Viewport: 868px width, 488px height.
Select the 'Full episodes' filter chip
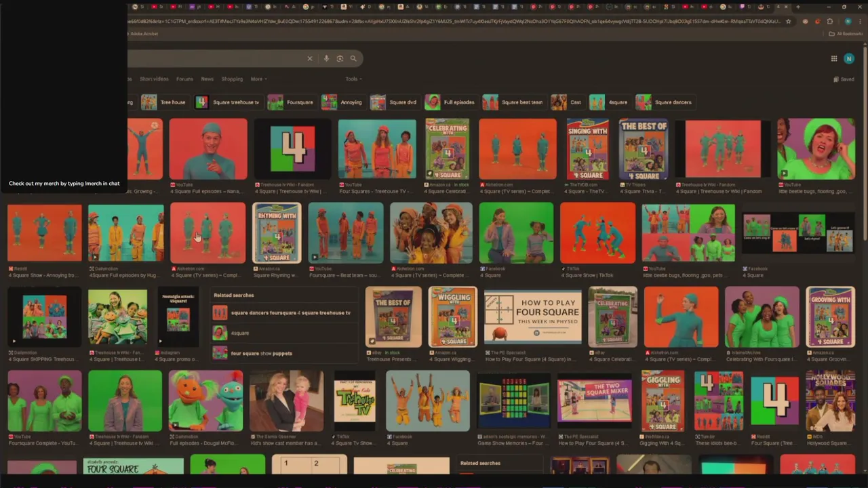click(x=450, y=102)
